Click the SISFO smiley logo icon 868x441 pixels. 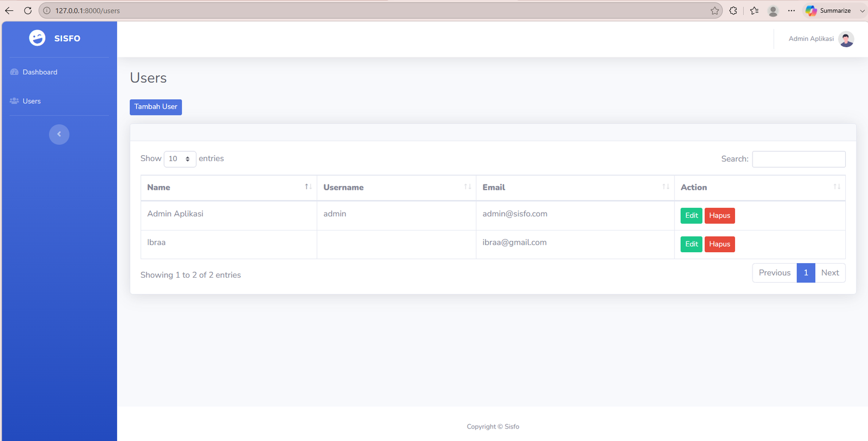point(37,38)
